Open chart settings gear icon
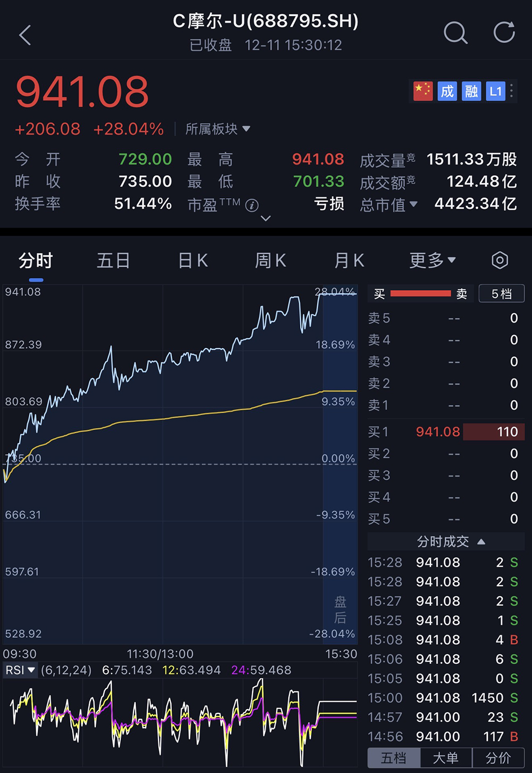This screenshot has width=532, height=773. (500, 260)
